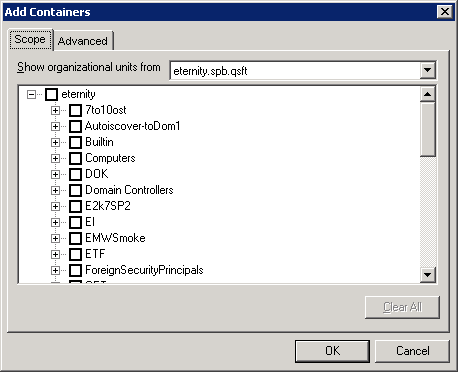458x372 pixels.
Task: Expand the ETF node
Action: pos(55,254)
